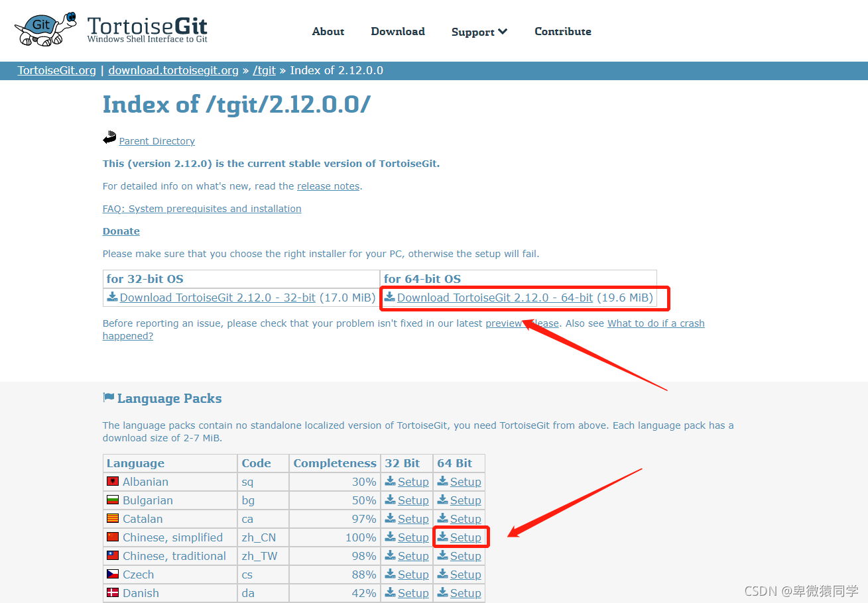Image resolution: width=868 pixels, height=603 pixels.
Task: Click Chinese traditional 32 Bit Setup link
Action: coord(413,556)
